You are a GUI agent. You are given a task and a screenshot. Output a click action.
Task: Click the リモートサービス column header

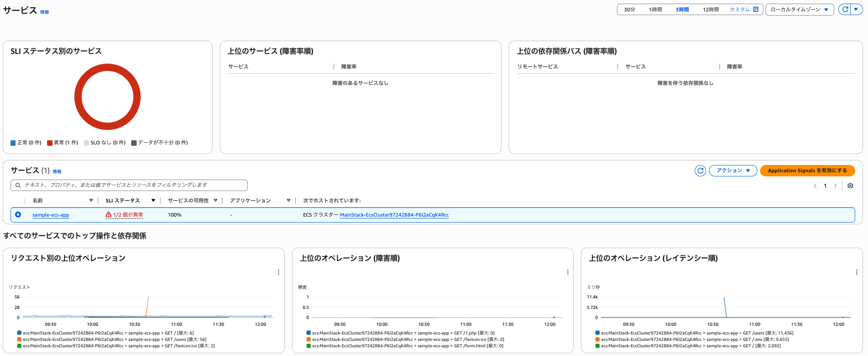point(538,67)
